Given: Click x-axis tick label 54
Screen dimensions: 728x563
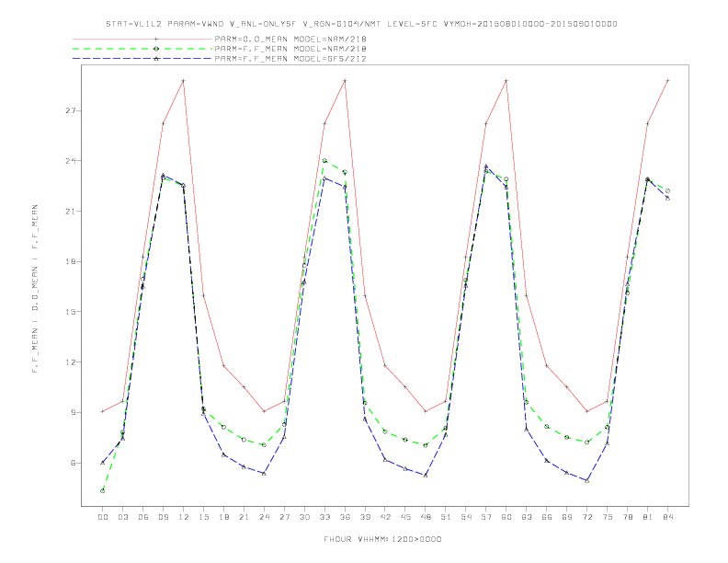Looking at the screenshot, I should pos(466,517).
